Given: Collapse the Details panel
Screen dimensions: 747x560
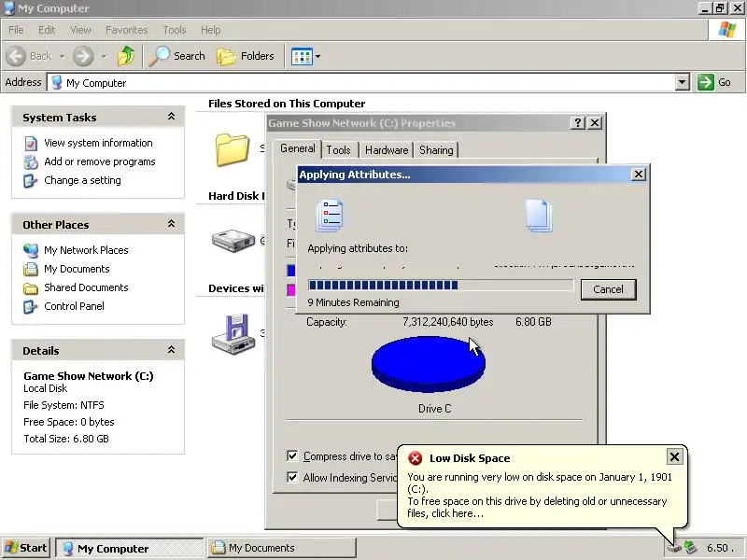Looking at the screenshot, I should pos(171,350).
